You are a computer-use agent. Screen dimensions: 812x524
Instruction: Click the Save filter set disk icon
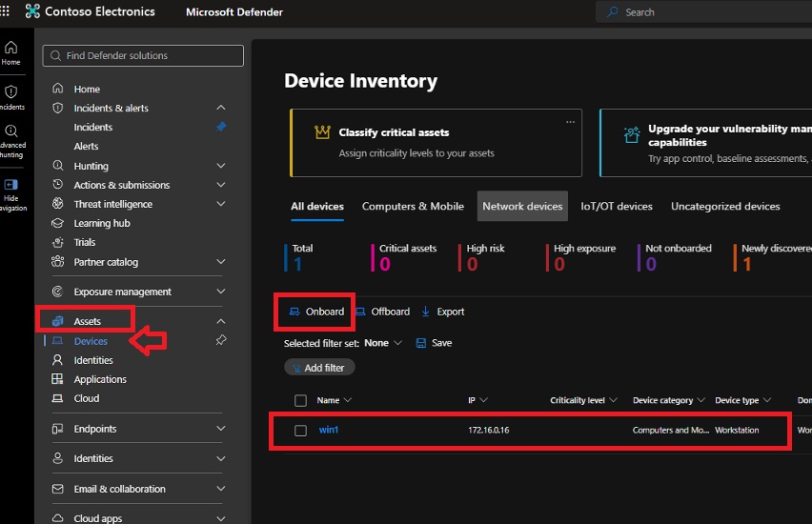tap(421, 343)
